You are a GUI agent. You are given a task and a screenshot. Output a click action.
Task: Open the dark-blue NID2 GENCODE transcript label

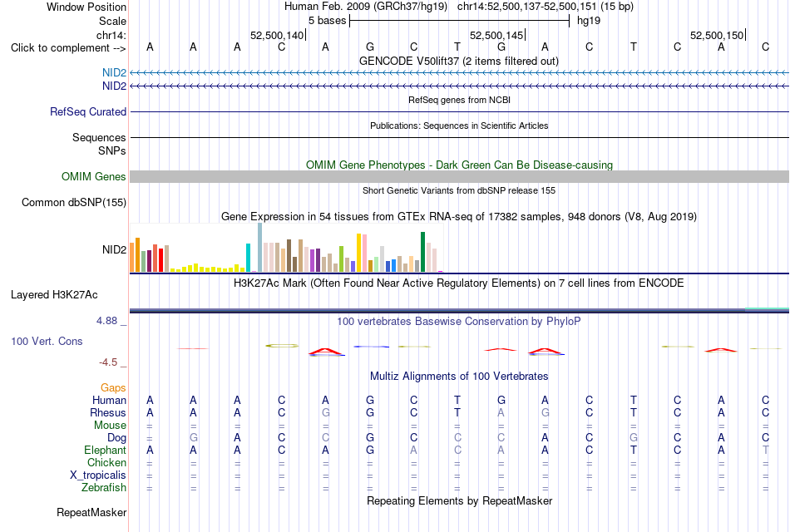pos(114,86)
